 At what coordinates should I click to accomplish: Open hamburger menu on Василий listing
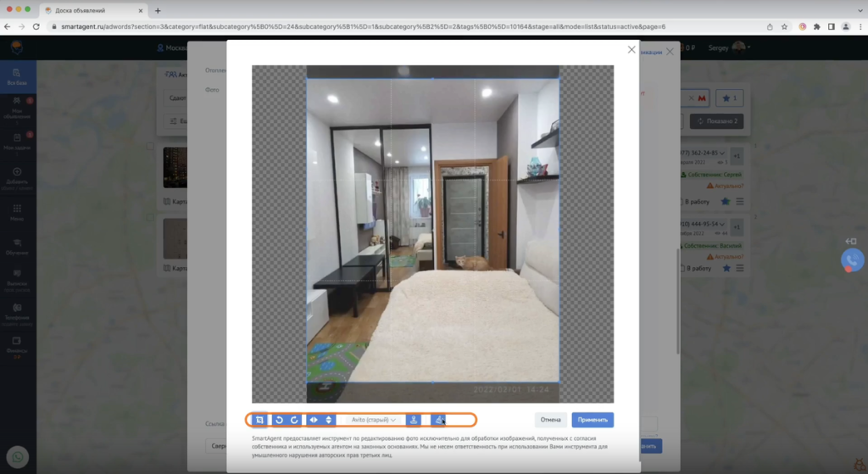tap(739, 268)
